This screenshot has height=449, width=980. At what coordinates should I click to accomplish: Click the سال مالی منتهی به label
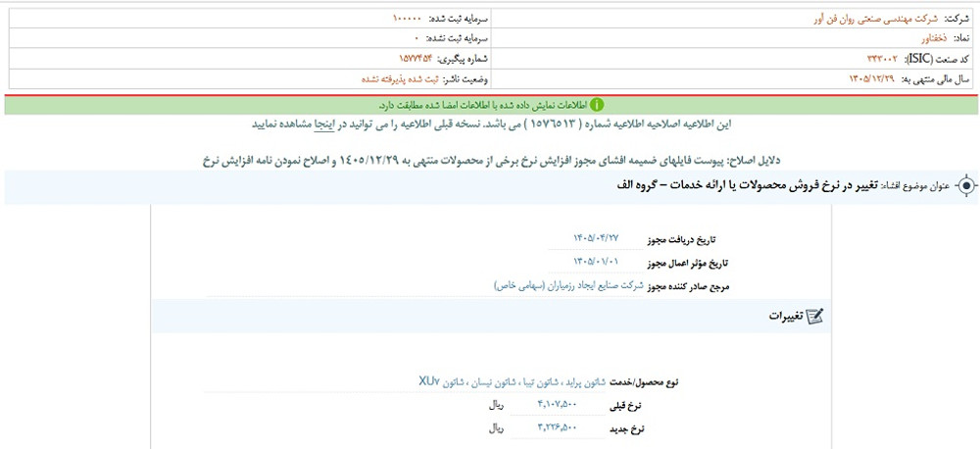point(936,79)
